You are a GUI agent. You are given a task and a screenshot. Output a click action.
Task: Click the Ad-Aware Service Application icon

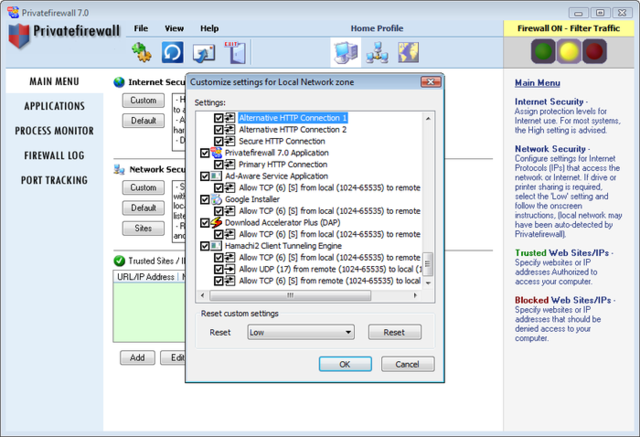[x=216, y=176]
